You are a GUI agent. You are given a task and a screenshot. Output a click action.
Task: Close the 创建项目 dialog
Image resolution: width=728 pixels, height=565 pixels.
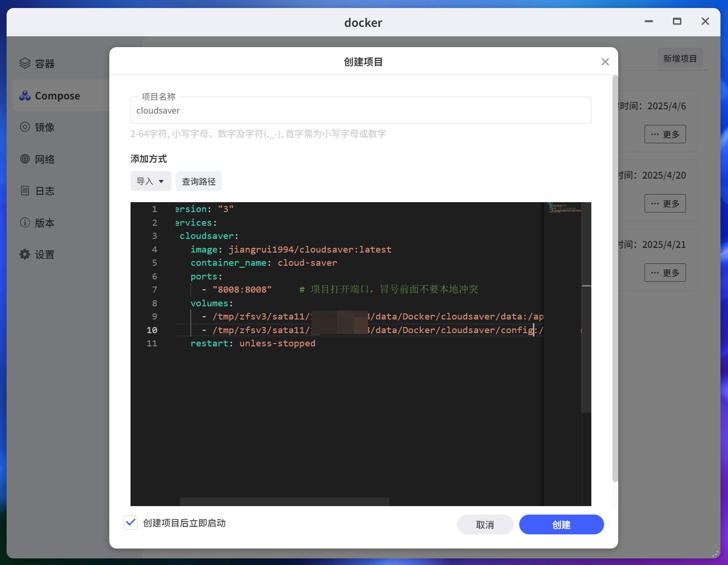coord(605,62)
